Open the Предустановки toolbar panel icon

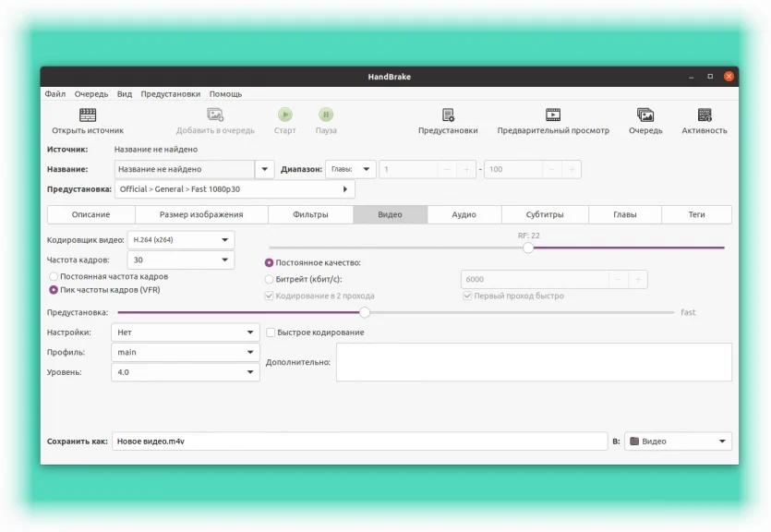(x=448, y=115)
